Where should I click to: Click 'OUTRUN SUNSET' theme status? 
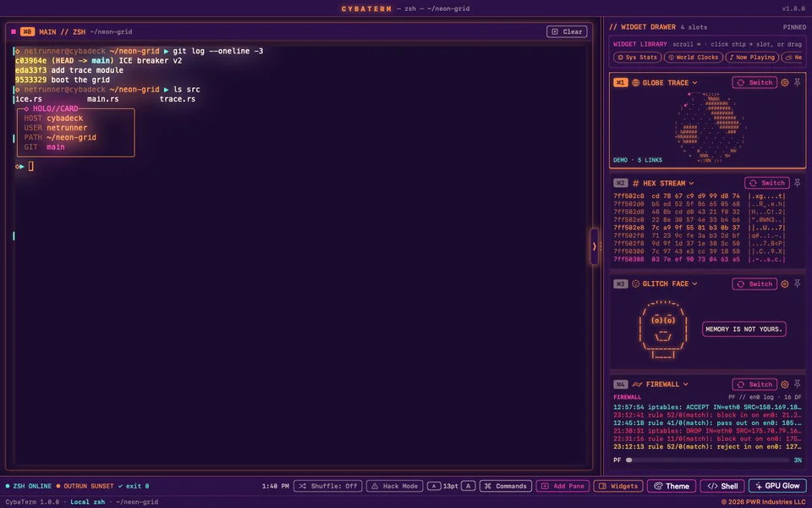pos(85,486)
